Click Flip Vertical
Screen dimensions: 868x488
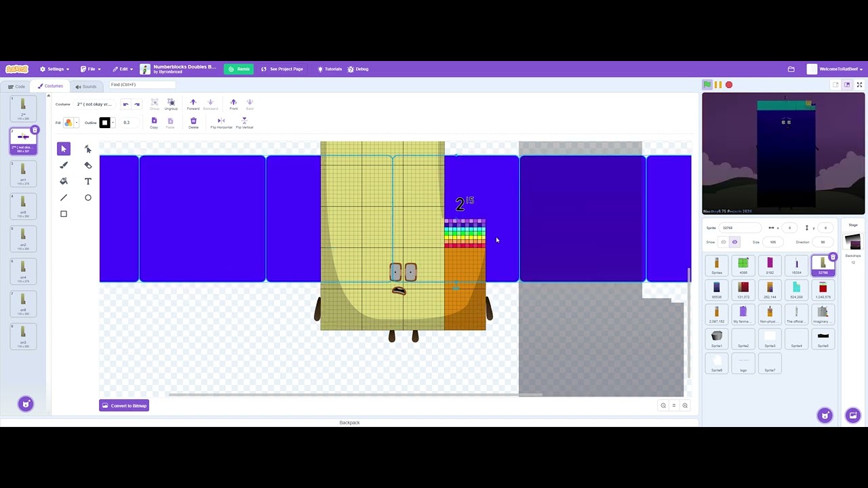tap(244, 123)
